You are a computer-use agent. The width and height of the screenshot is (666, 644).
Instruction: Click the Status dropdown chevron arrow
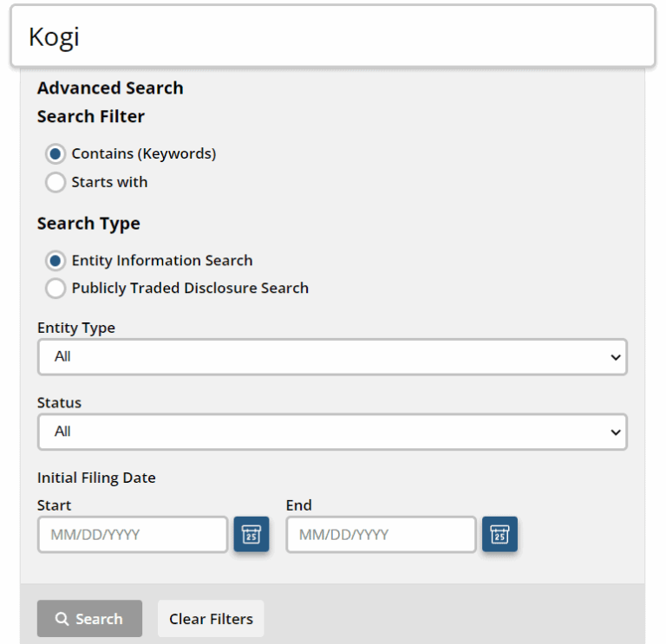(615, 433)
